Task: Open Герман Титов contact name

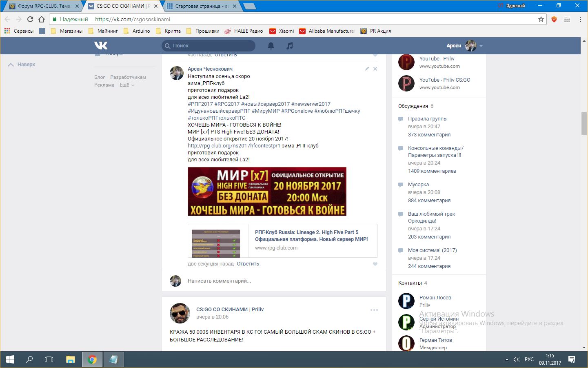Action: (435, 340)
